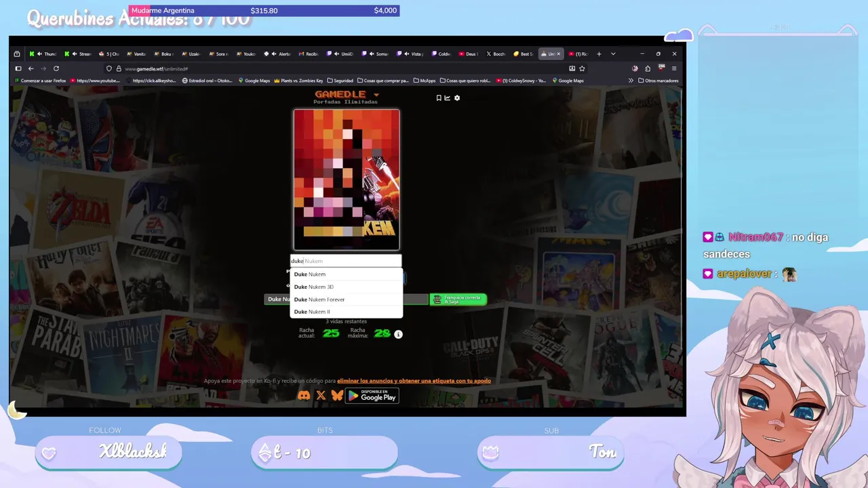Click the "3 vidas restantes" text
The height and width of the screenshot is (488, 868).
click(347, 321)
